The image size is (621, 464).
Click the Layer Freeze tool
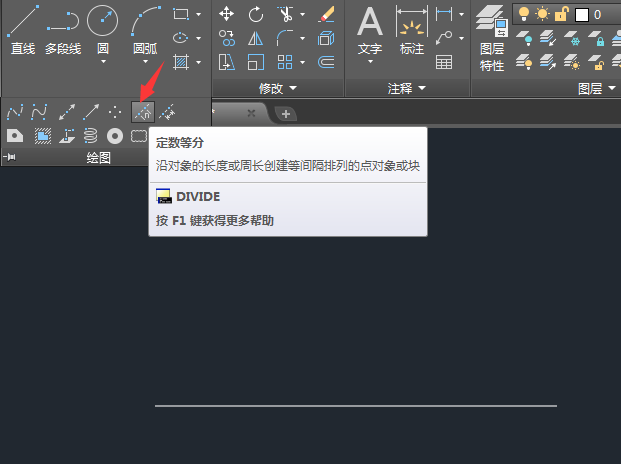572,38
